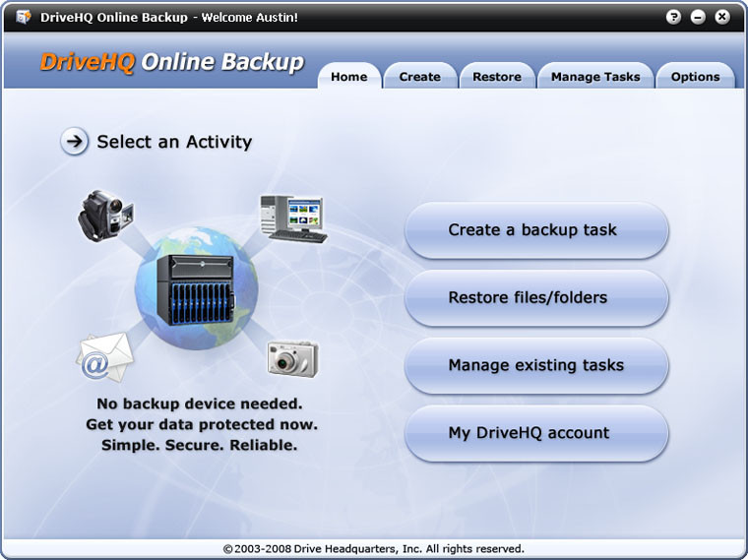
Task: Choose Restore files/folders
Action: [536, 297]
